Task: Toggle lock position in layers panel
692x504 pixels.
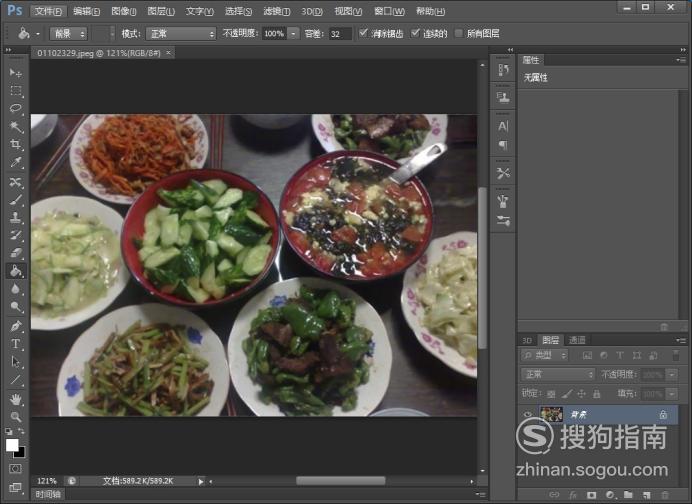Action: (x=582, y=394)
